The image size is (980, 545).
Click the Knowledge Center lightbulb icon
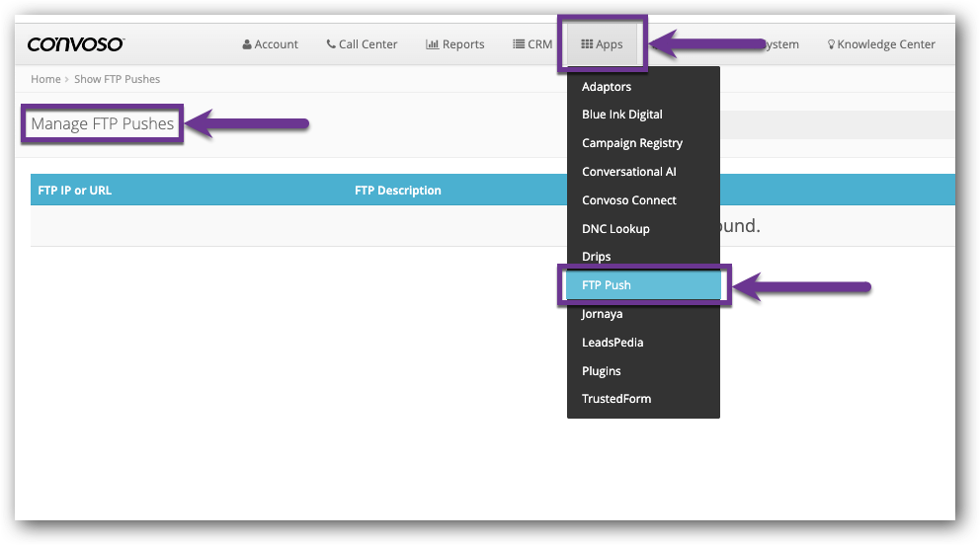(831, 44)
